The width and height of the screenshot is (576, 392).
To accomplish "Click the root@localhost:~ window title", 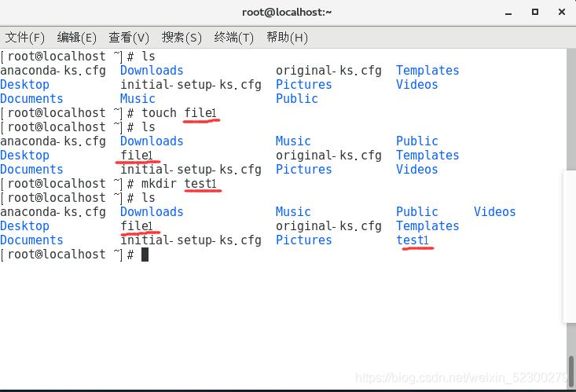I will tap(287, 12).
